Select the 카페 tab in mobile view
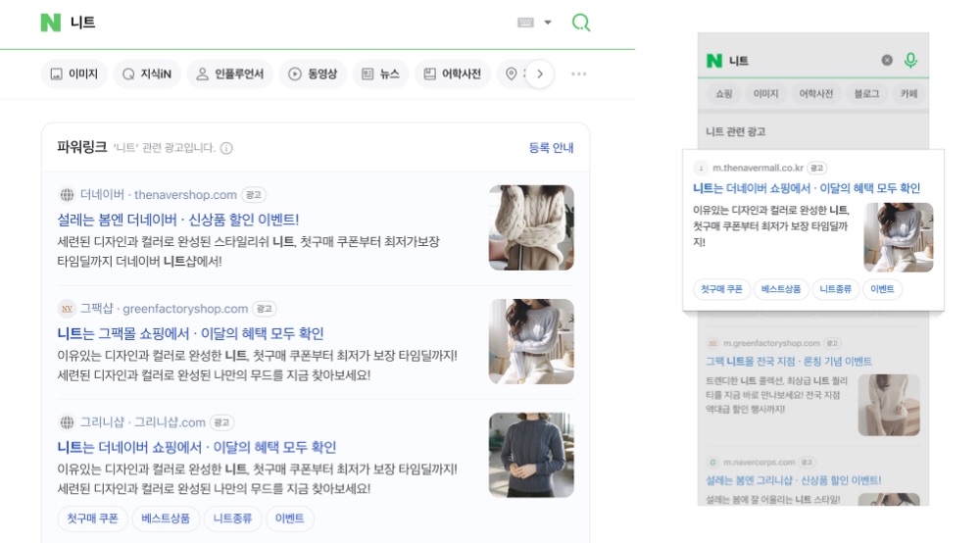The width and height of the screenshot is (980, 543). click(x=908, y=94)
